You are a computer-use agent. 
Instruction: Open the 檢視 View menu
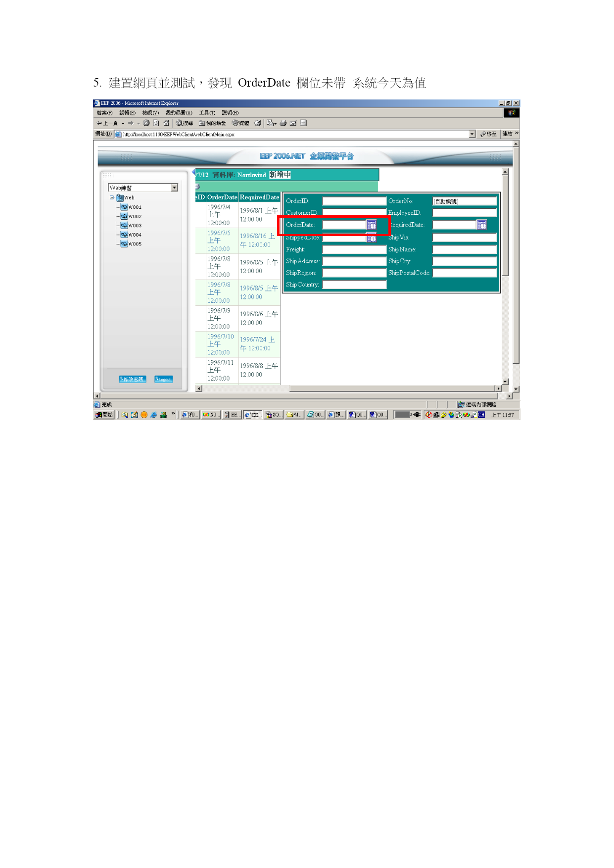[150, 113]
